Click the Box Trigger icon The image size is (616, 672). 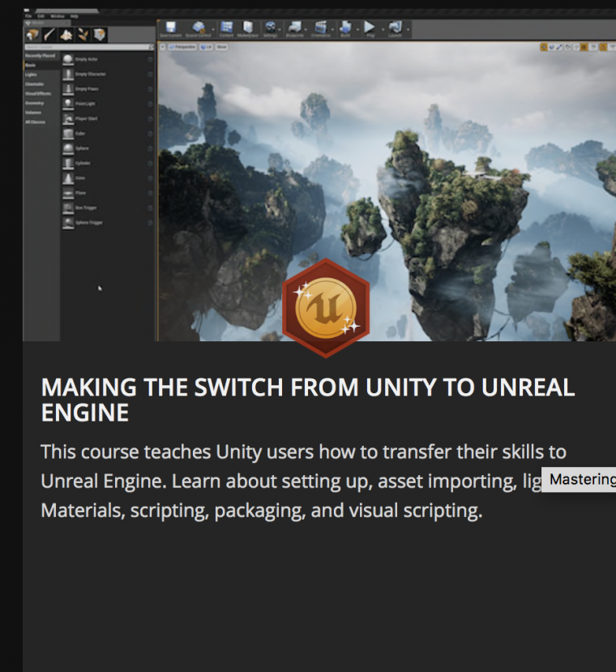(x=68, y=208)
